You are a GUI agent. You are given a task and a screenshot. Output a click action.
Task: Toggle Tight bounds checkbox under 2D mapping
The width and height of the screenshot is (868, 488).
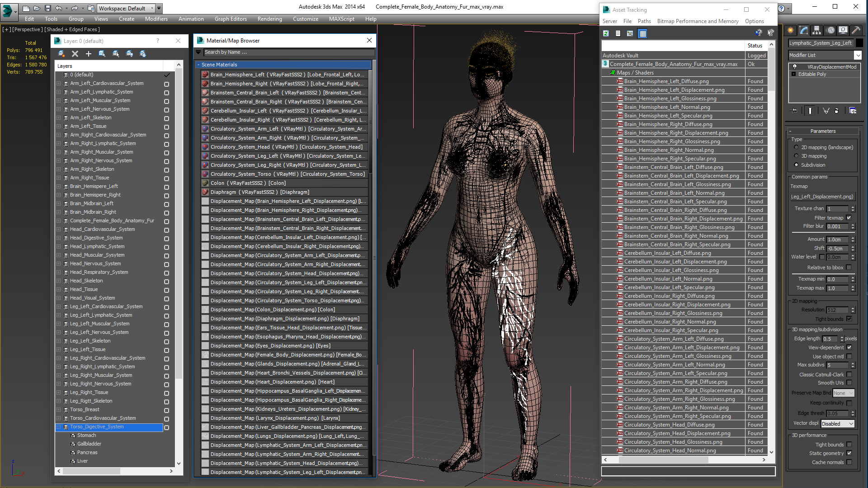click(x=849, y=319)
